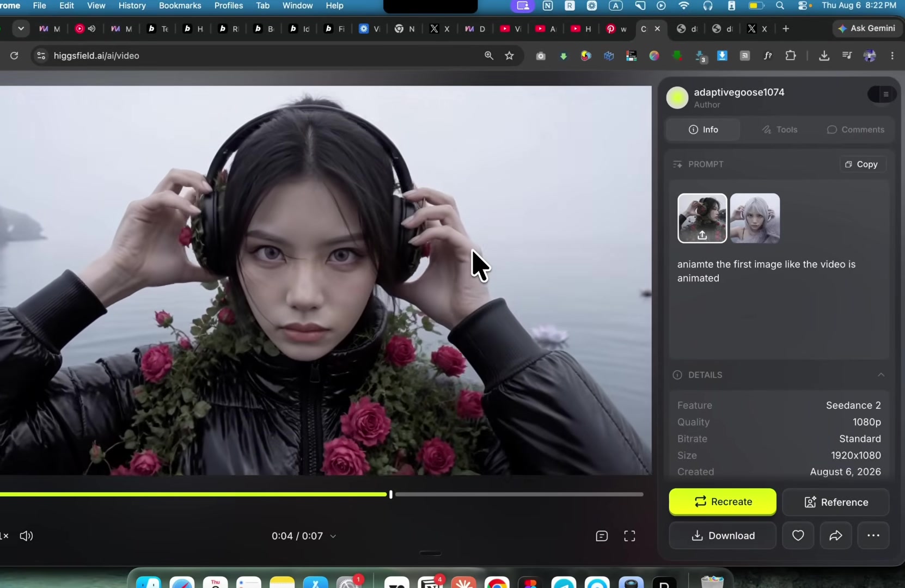Open the Media control icon in toolbar
The image size is (905, 588).
pos(847,56)
